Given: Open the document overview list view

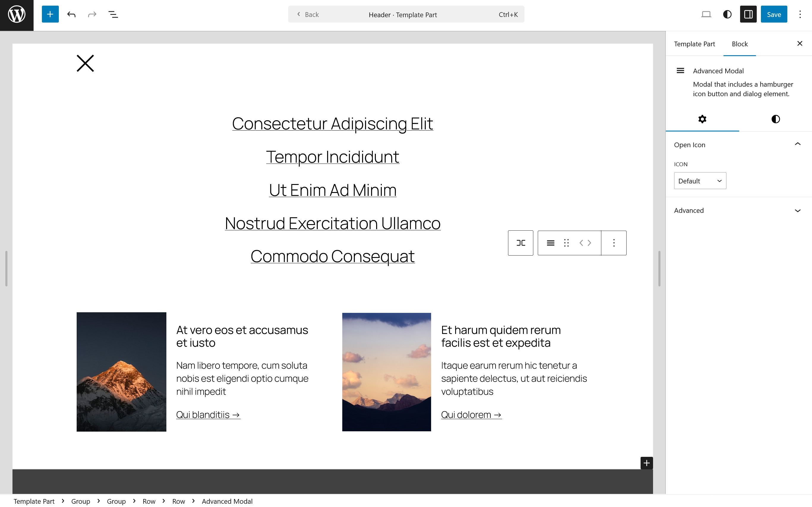Looking at the screenshot, I should coord(113,15).
